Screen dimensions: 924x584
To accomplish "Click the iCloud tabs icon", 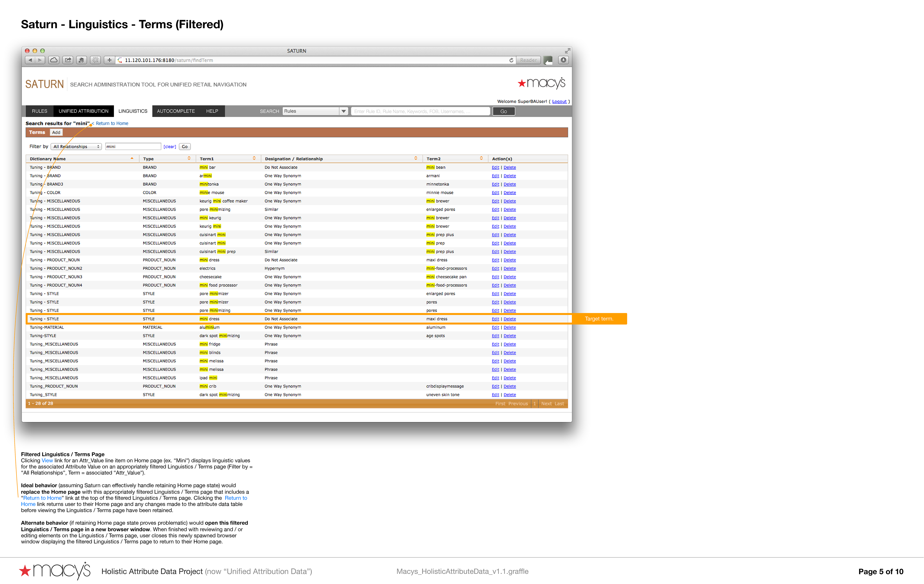I will pos(54,60).
